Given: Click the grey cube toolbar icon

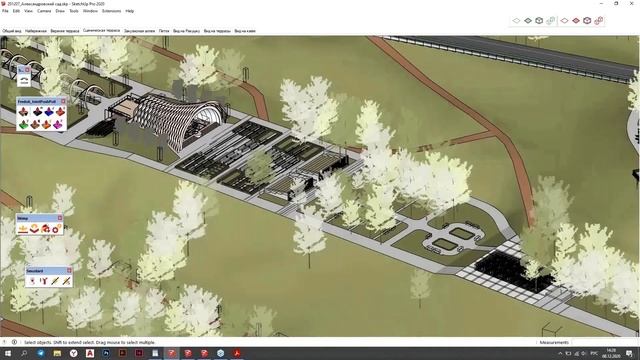Looking at the screenshot, I should 539,20.
